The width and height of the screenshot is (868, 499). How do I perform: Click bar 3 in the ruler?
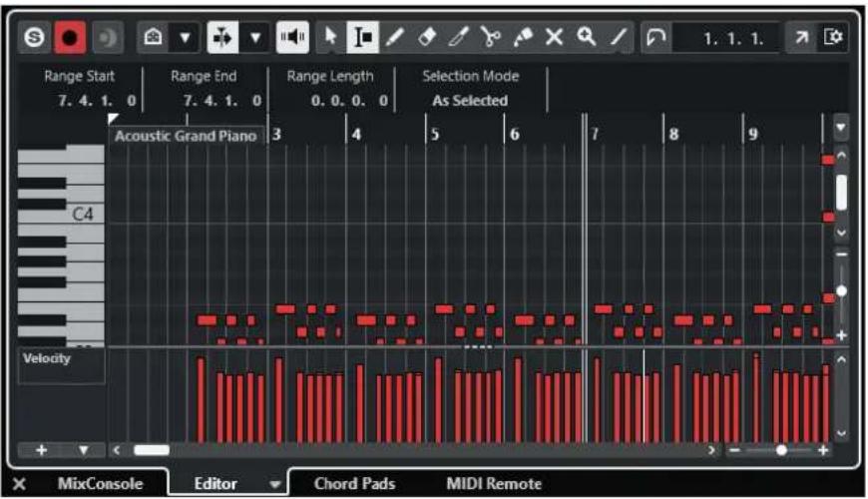276,134
